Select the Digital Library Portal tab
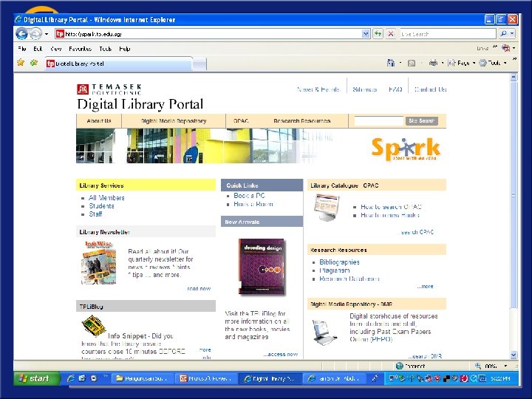Image resolution: width=532 pixels, height=399 pixels. pyautogui.click(x=119, y=64)
